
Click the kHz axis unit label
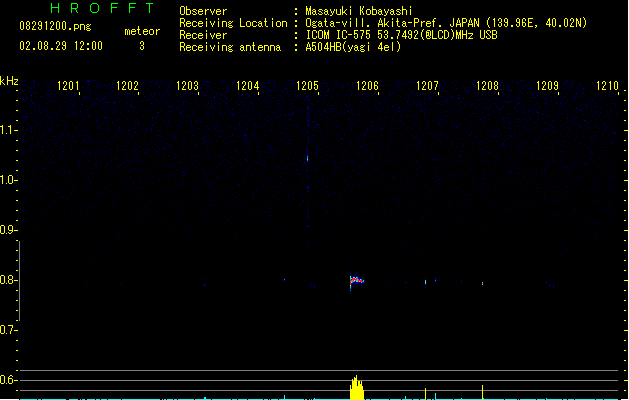(x=9, y=81)
